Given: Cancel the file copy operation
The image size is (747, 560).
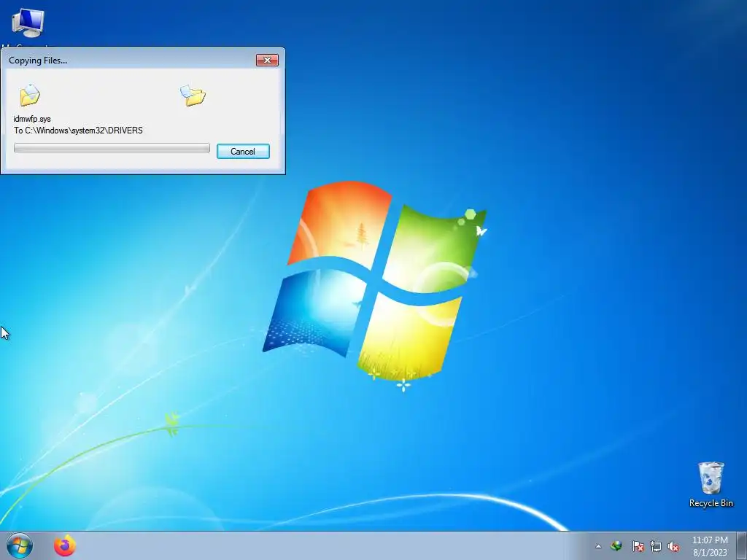Looking at the screenshot, I should [x=243, y=152].
